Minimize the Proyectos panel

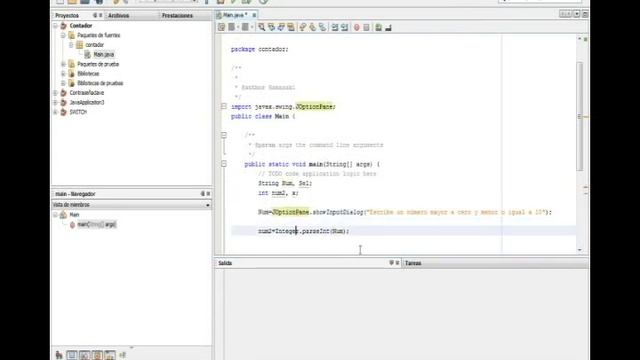(x=95, y=15)
